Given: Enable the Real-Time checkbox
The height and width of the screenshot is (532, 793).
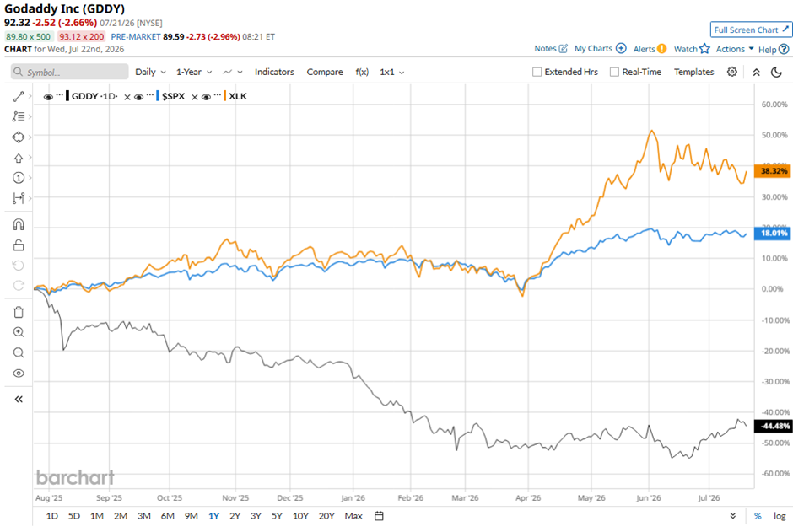Looking at the screenshot, I should pyautogui.click(x=614, y=72).
